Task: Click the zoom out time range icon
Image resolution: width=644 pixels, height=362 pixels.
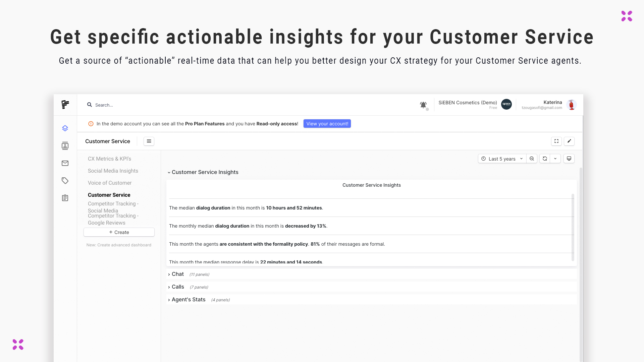Action: click(x=532, y=159)
